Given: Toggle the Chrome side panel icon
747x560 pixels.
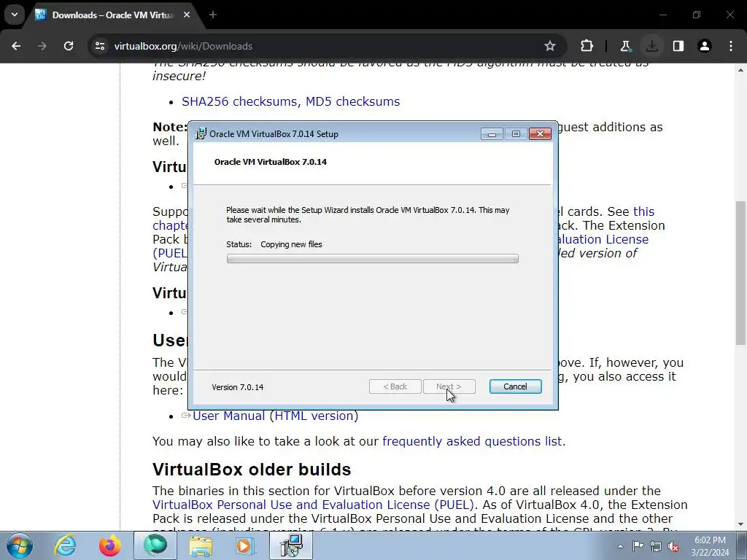Looking at the screenshot, I should tap(678, 46).
